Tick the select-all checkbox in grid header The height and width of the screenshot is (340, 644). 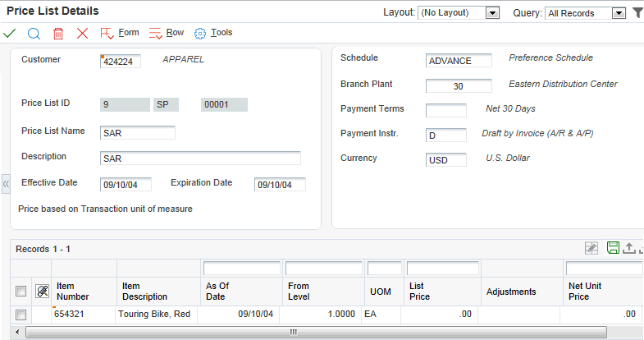[21, 291]
